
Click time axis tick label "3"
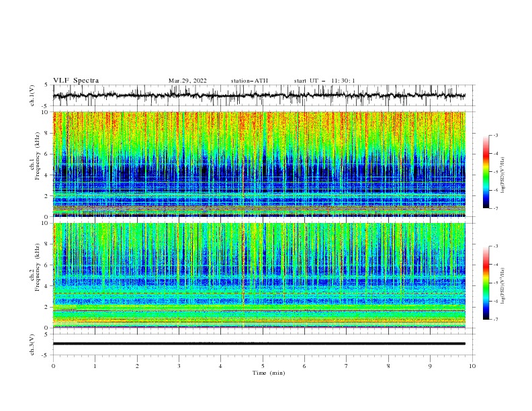point(179,366)
